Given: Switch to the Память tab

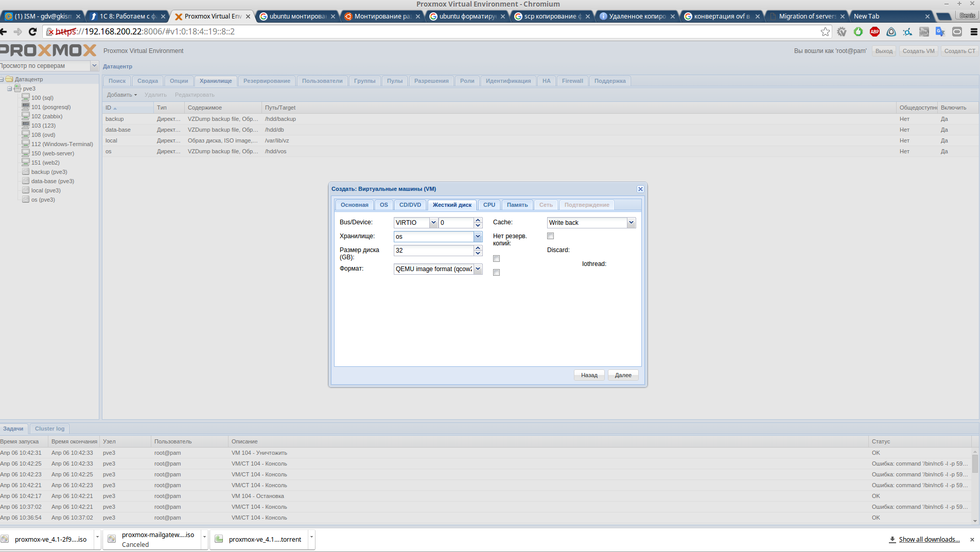Looking at the screenshot, I should (x=517, y=205).
